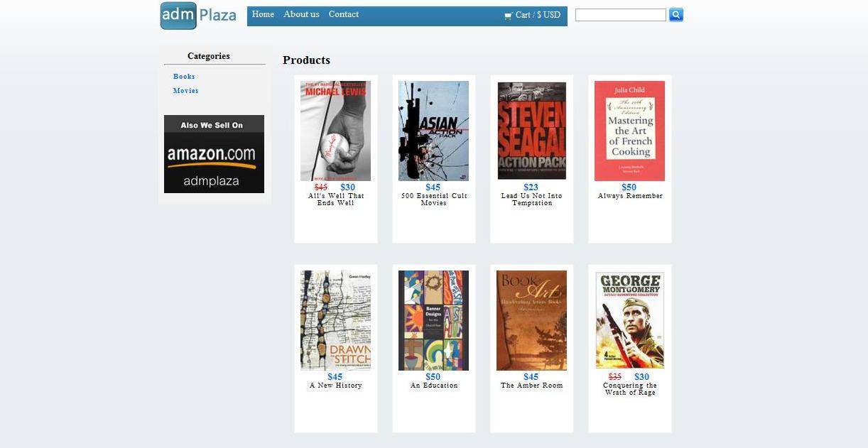Image resolution: width=868 pixels, height=448 pixels.
Task: Click the Amazon.com admplaza banner
Action: click(x=214, y=154)
